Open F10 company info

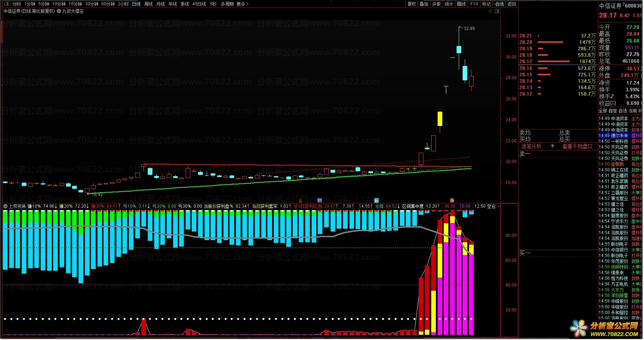tap(474, 4)
